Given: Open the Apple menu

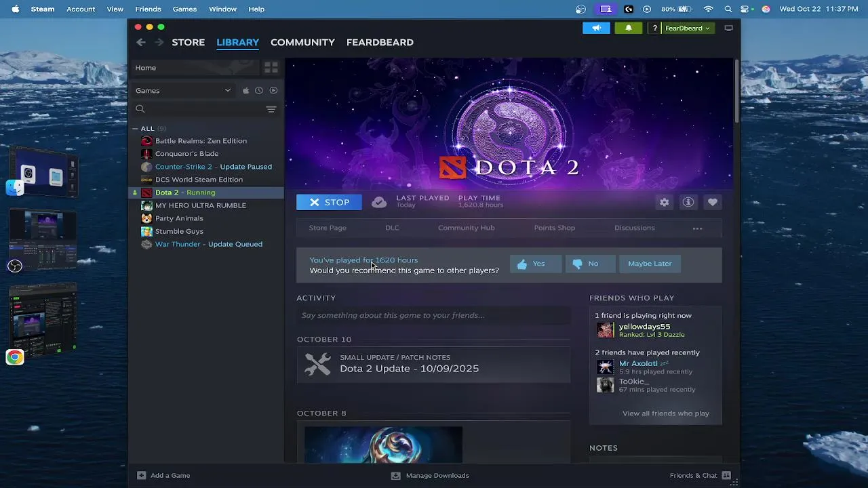Looking at the screenshot, I should point(15,9).
